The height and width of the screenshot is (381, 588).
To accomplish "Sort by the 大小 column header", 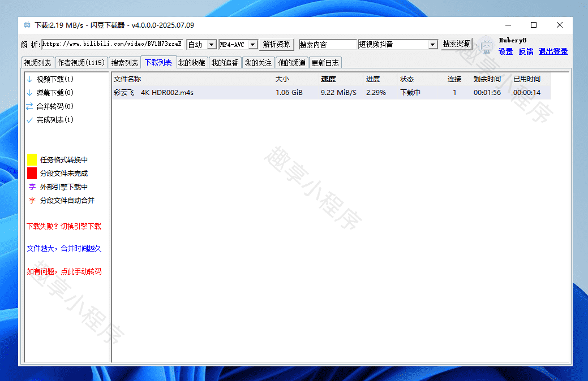I will tap(282, 79).
